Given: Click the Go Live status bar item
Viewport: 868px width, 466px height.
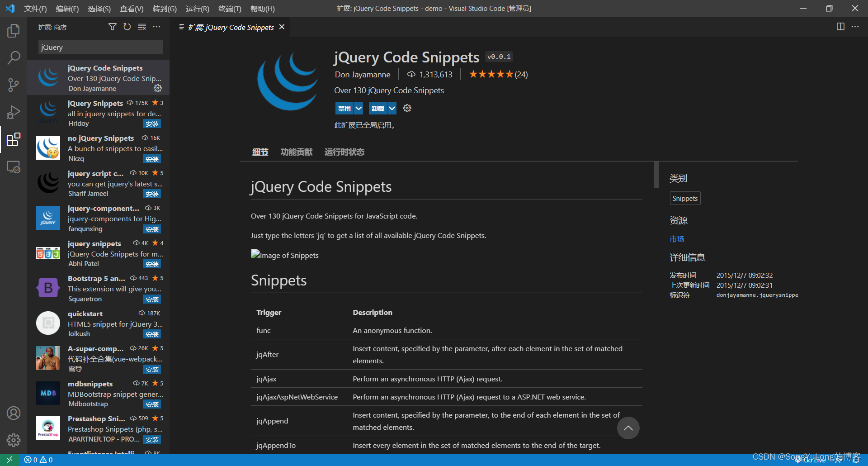Looking at the screenshot, I should (810, 460).
